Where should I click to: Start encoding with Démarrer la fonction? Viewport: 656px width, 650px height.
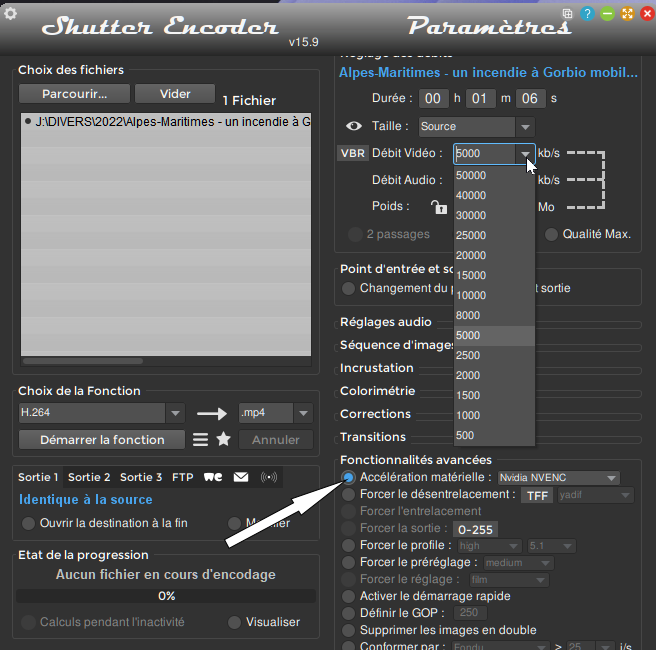(102, 440)
